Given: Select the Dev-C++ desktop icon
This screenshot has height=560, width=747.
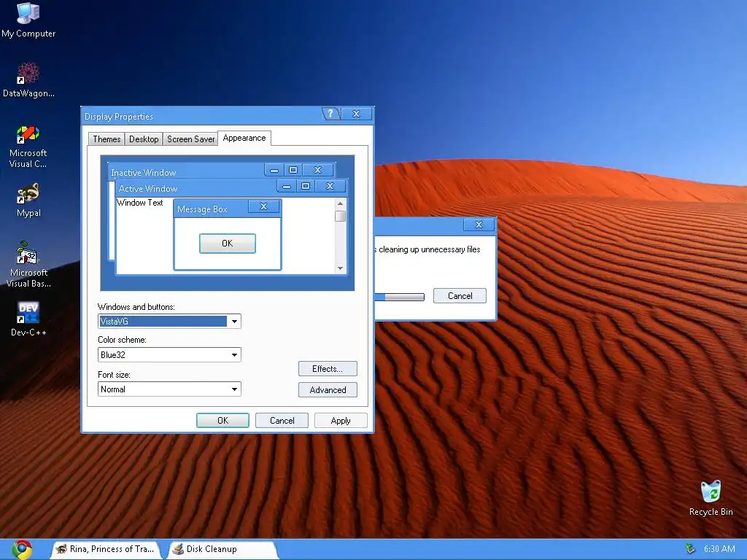Looking at the screenshot, I should point(28,319).
